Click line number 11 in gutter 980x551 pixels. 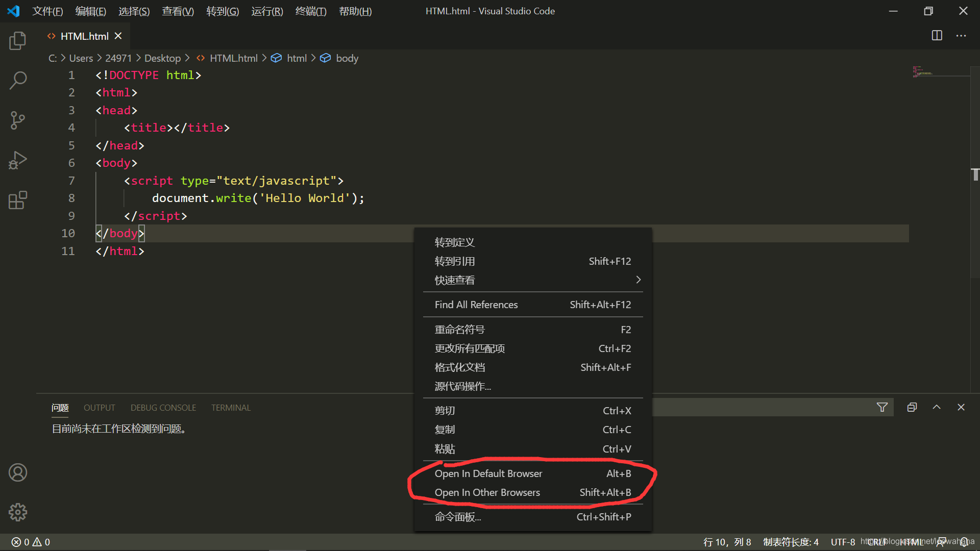68,251
